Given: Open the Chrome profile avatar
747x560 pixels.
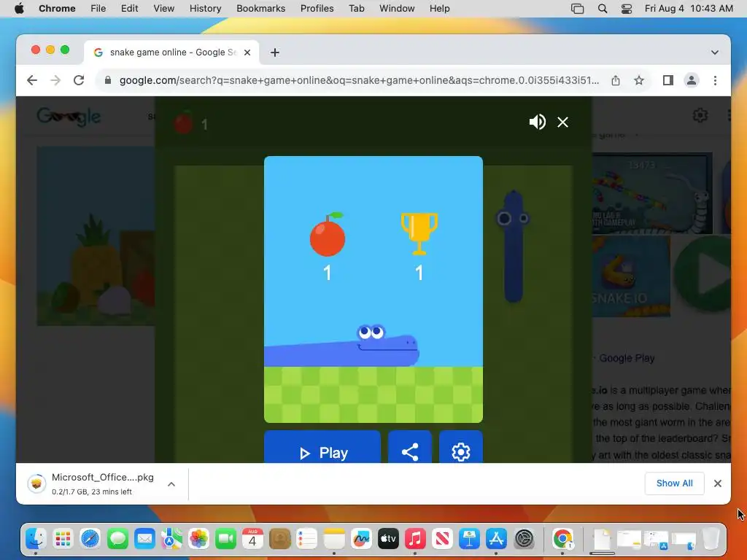Looking at the screenshot, I should click(x=692, y=80).
